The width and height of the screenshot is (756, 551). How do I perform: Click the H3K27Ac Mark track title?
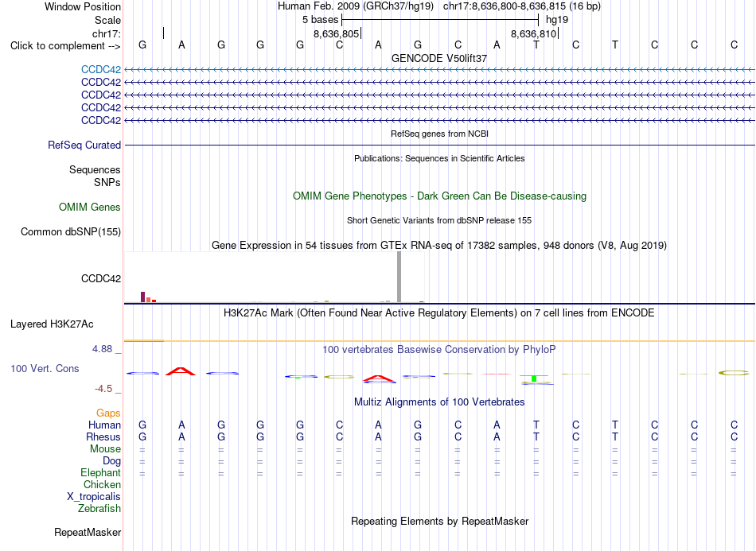coord(439,313)
